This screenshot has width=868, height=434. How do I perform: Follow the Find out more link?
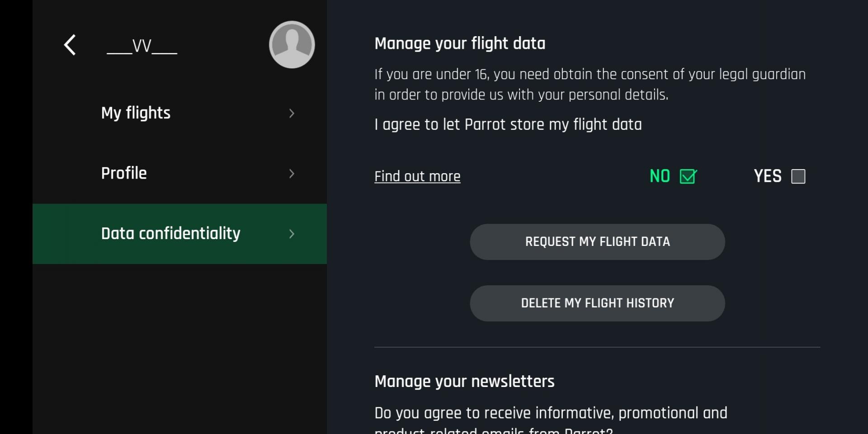(x=417, y=176)
